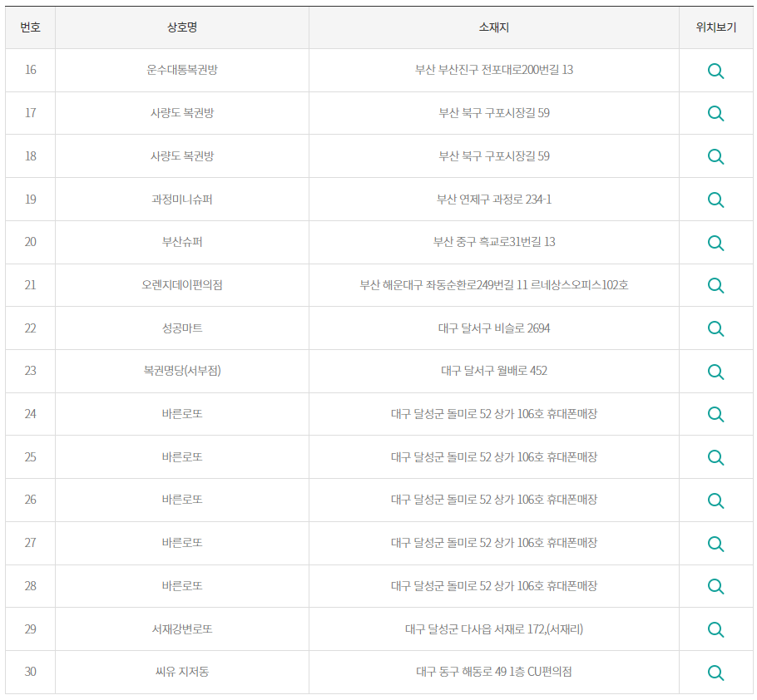This screenshot has height=700, width=757.
Task: Select 사량도 복권방 in row 17
Action: 182,113
